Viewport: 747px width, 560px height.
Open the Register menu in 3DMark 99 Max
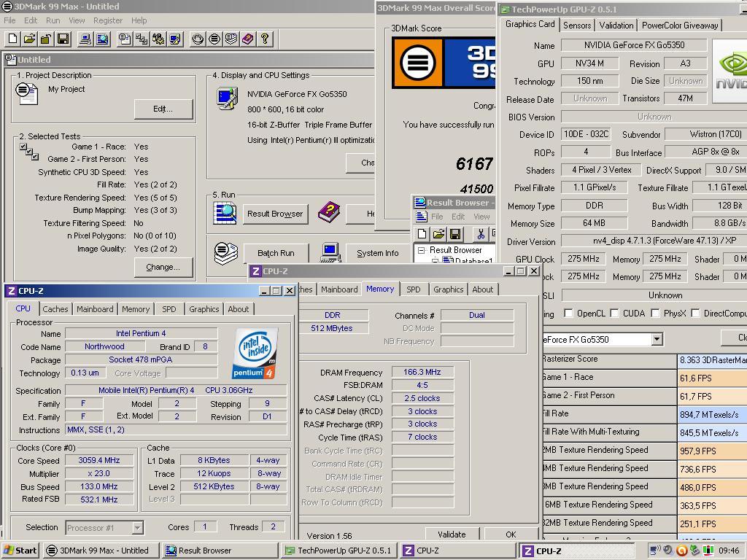pyautogui.click(x=108, y=20)
